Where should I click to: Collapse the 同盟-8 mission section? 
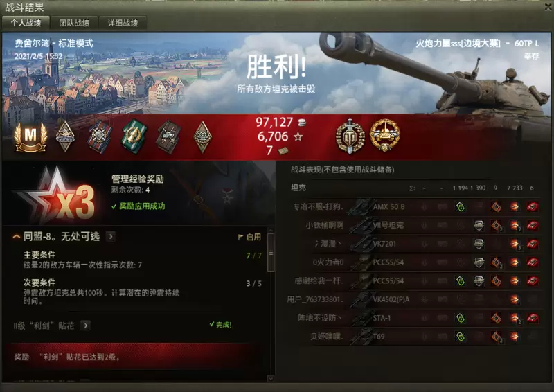coord(16,236)
